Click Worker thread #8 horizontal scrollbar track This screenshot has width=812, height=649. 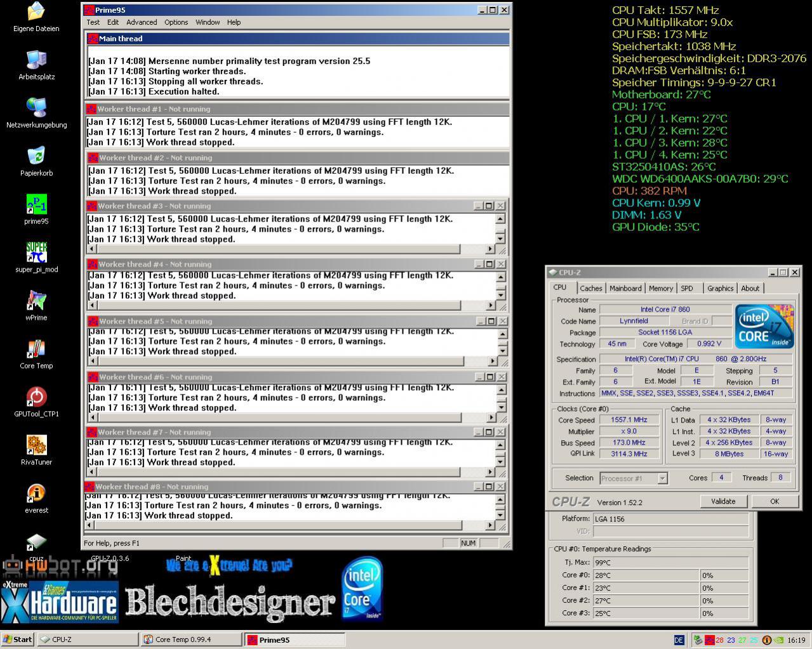tap(289, 525)
